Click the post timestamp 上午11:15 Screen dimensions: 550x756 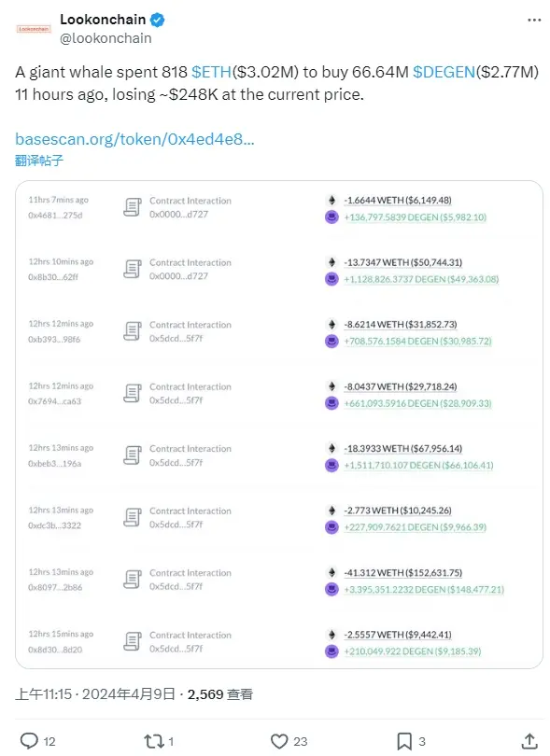(x=43, y=693)
